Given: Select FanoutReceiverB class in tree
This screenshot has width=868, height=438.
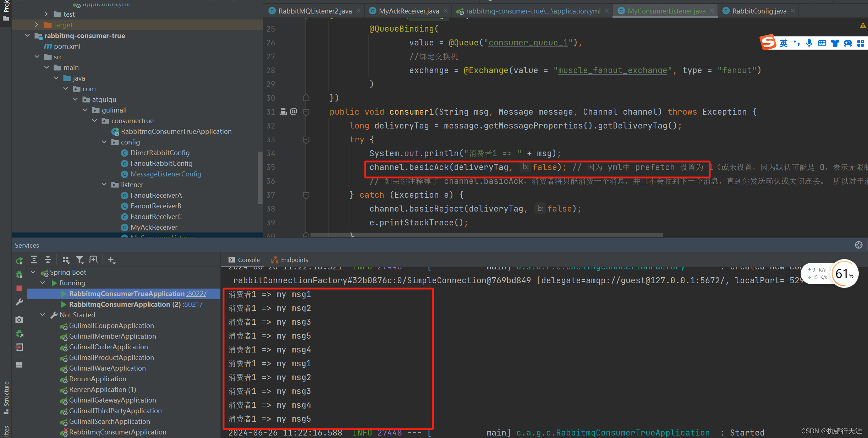Looking at the screenshot, I should click(x=156, y=206).
